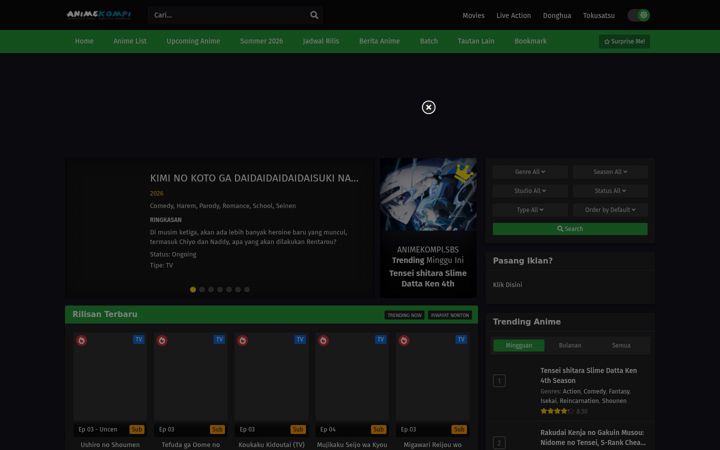This screenshot has width=720, height=450.
Task: Open Summer 2026 menu item
Action: [x=261, y=41]
